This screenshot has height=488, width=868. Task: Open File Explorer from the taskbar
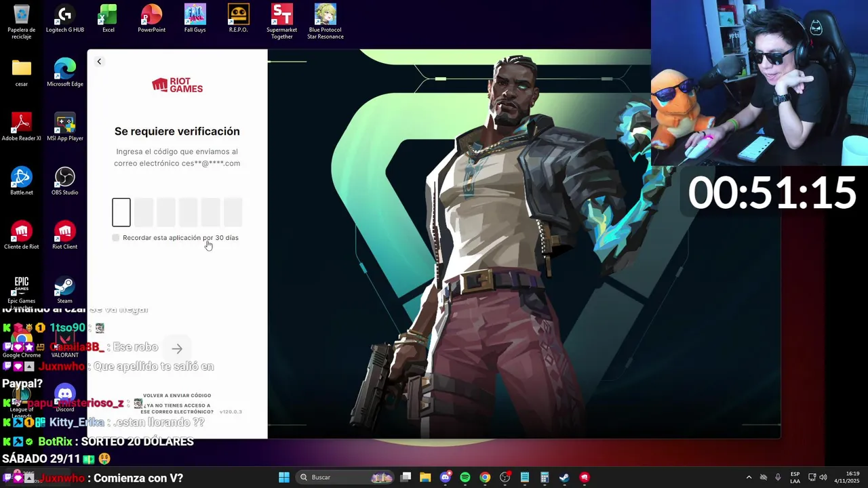click(x=425, y=477)
